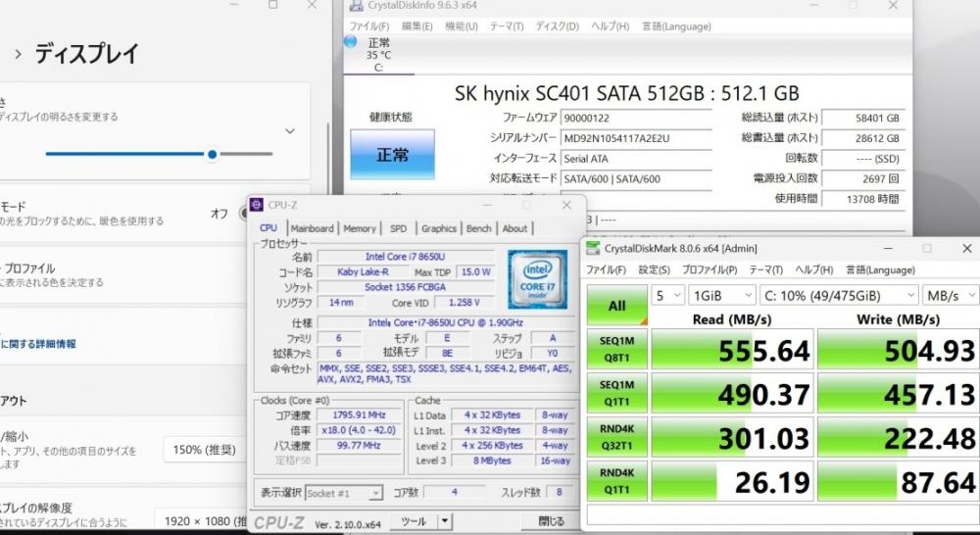Open the Socket #1 selection dropdown in CPU-Z
This screenshot has width=980, height=535.
[344, 493]
